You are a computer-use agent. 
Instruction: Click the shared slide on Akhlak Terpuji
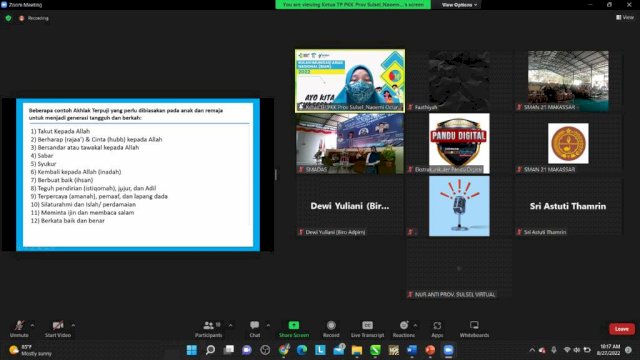(138, 175)
